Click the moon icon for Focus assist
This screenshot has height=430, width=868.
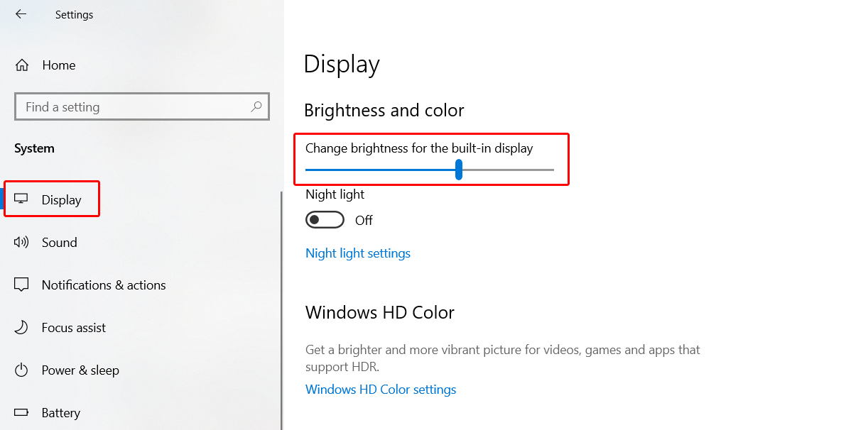[x=21, y=327]
